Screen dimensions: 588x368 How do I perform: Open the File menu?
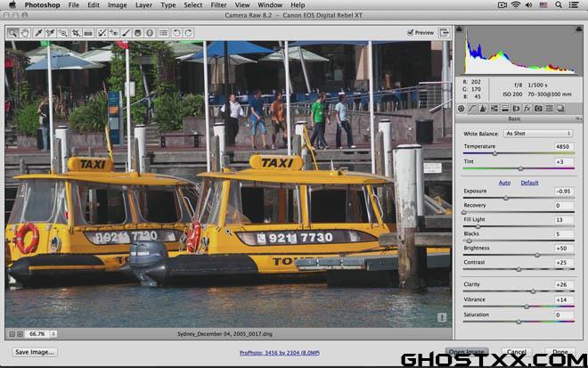[x=73, y=4]
